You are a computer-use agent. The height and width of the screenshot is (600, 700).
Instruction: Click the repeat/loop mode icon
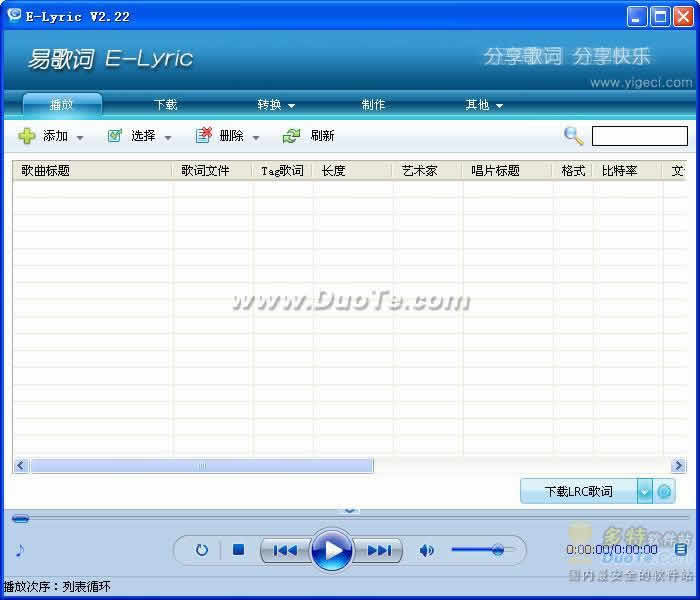click(x=202, y=550)
